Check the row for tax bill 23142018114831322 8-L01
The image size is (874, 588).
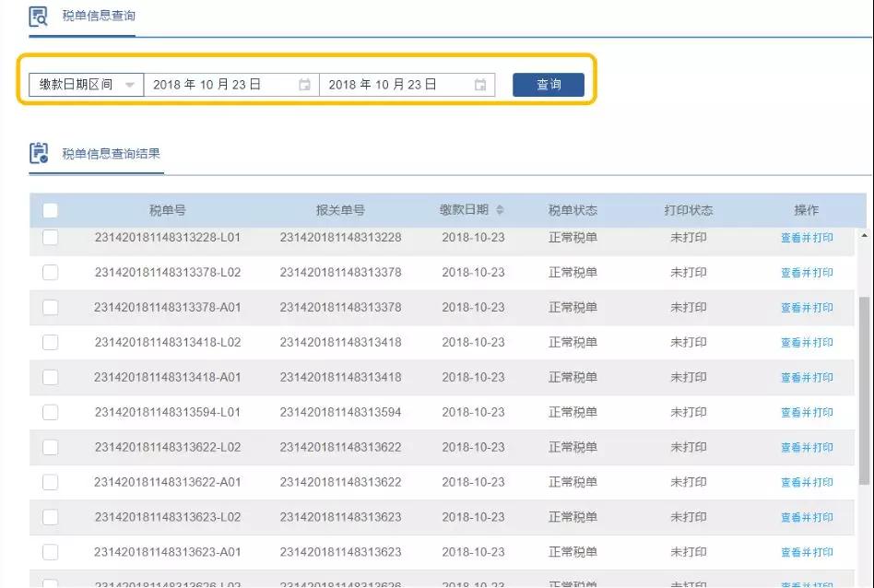51,237
